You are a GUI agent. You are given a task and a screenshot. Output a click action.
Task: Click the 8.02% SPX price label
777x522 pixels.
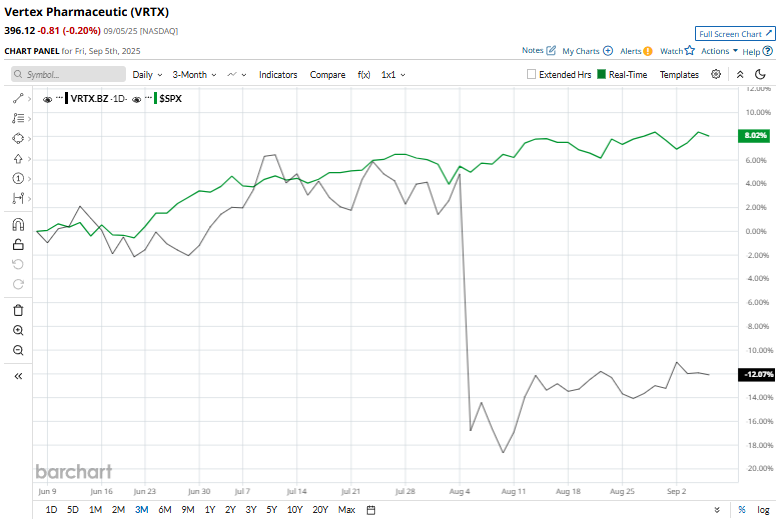pyautogui.click(x=754, y=135)
